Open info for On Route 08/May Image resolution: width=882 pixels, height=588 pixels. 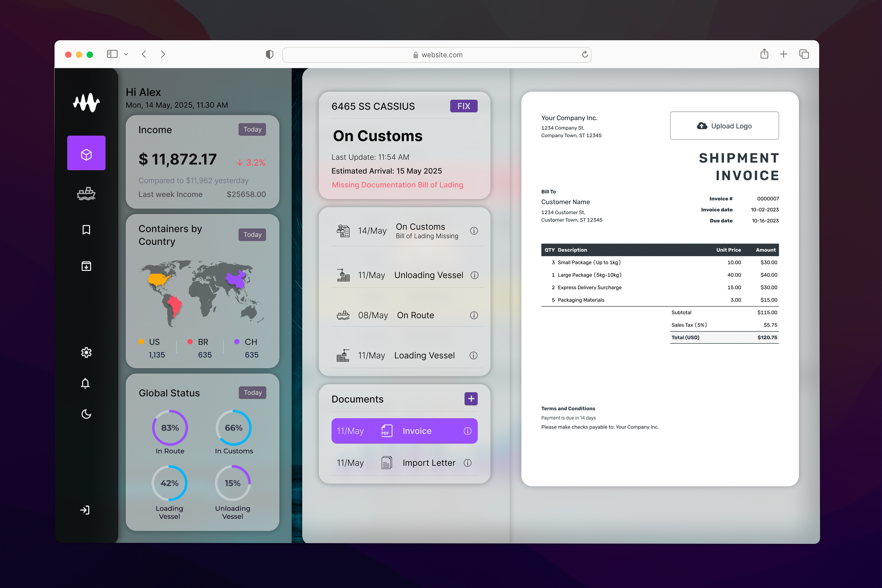[474, 315]
